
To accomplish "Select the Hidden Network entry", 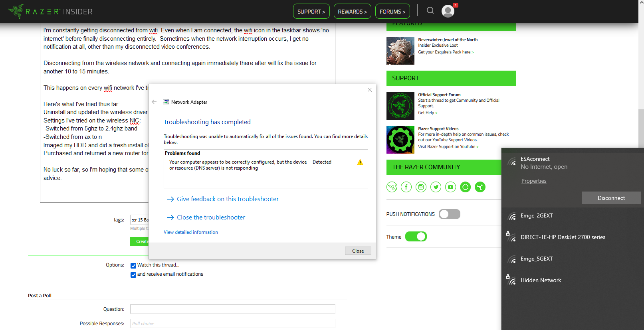I will (x=573, y=280).
